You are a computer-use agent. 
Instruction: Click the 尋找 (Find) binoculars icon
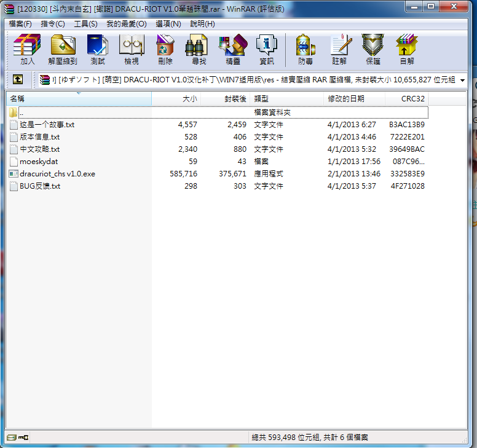tap(197, 45)
